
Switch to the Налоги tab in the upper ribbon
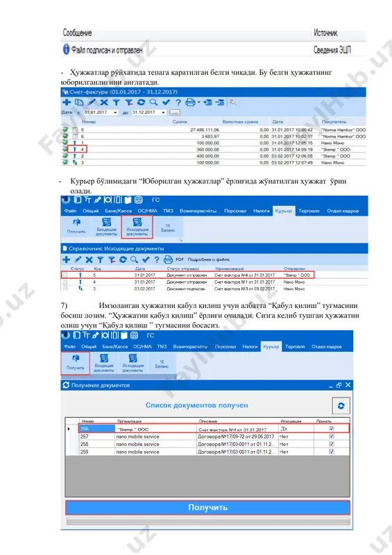coord(262,211)
